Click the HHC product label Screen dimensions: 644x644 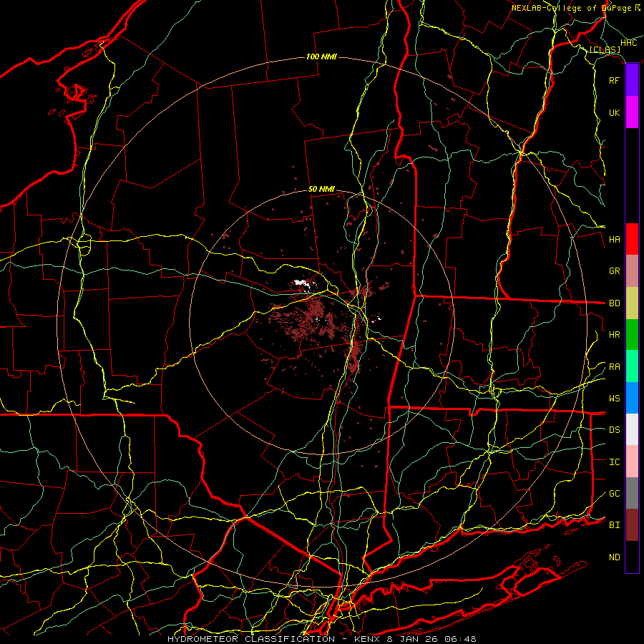click(x=629, y=43)
